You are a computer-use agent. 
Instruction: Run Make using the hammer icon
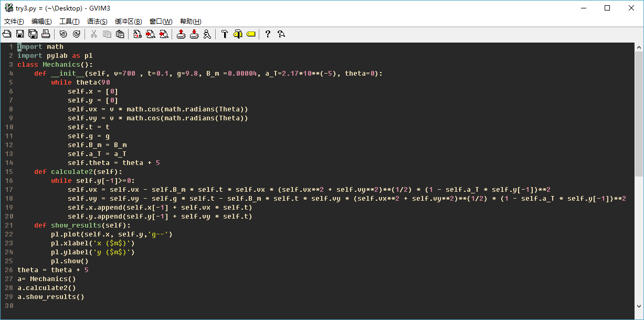[225, 34]
